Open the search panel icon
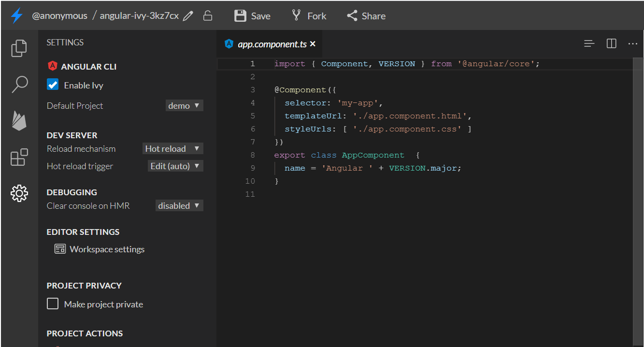The image size is (644, 347). (19, 84)
